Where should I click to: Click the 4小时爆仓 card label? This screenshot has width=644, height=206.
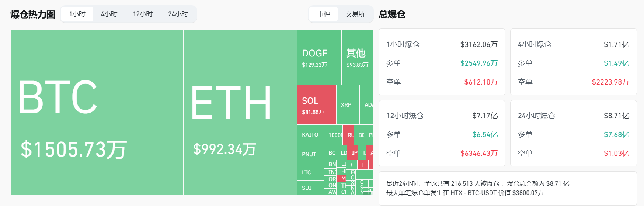pyautogui.click(x=535, y=44)
